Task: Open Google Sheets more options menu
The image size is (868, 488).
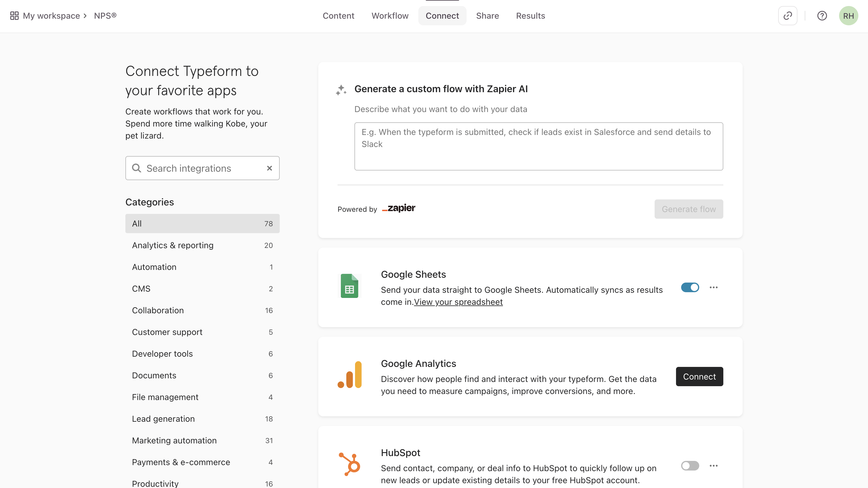Action: (713, 287)
